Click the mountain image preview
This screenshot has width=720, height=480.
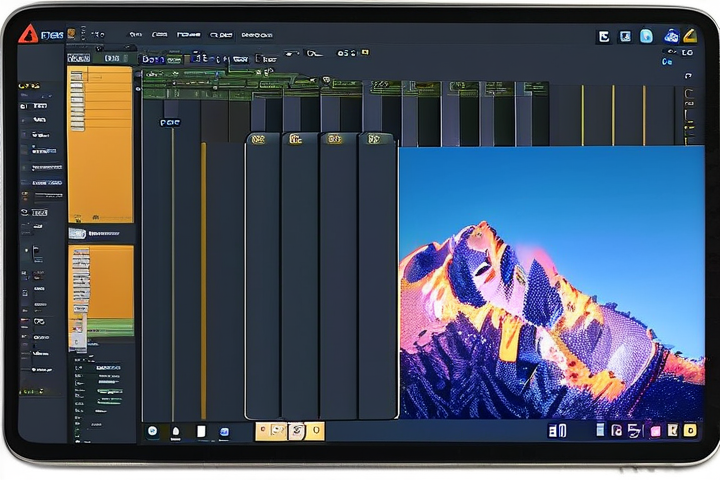[x=551, y=283]
